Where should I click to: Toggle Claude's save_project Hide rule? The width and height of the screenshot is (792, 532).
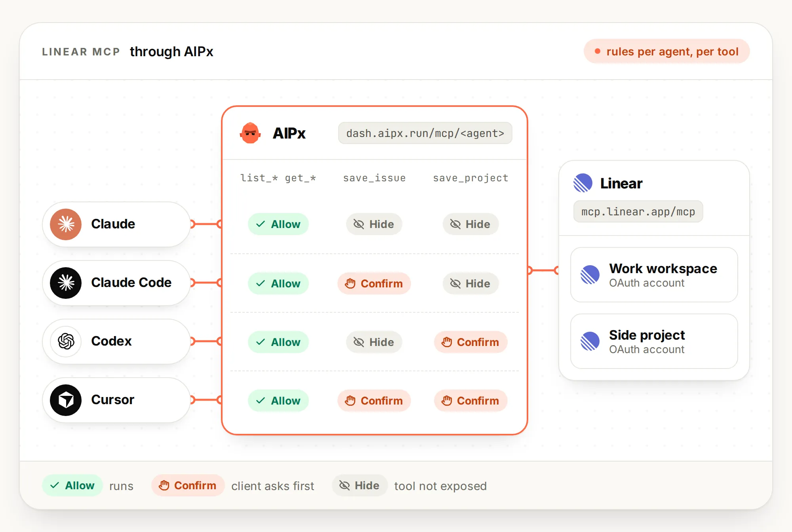tap(470, 224)
